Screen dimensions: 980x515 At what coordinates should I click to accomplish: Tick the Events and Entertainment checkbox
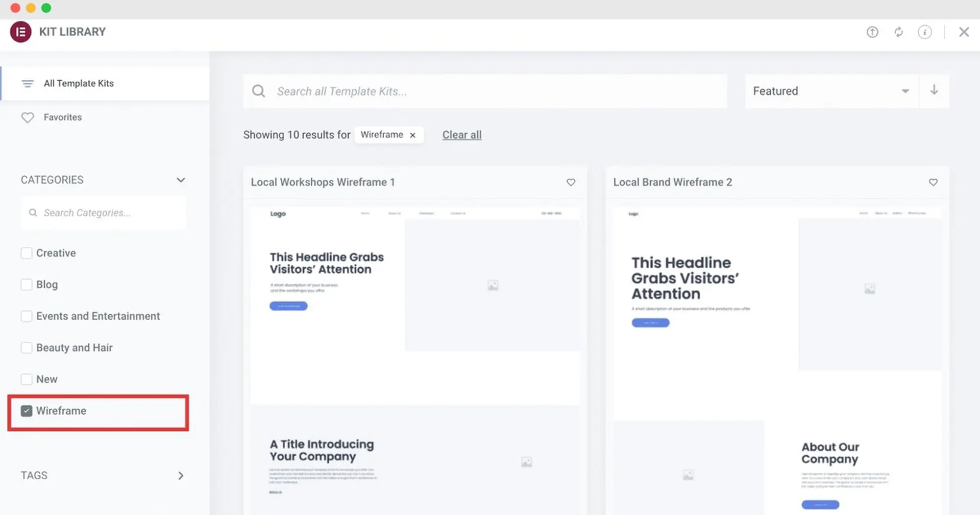pyautogui.click(x=26, y=316)
